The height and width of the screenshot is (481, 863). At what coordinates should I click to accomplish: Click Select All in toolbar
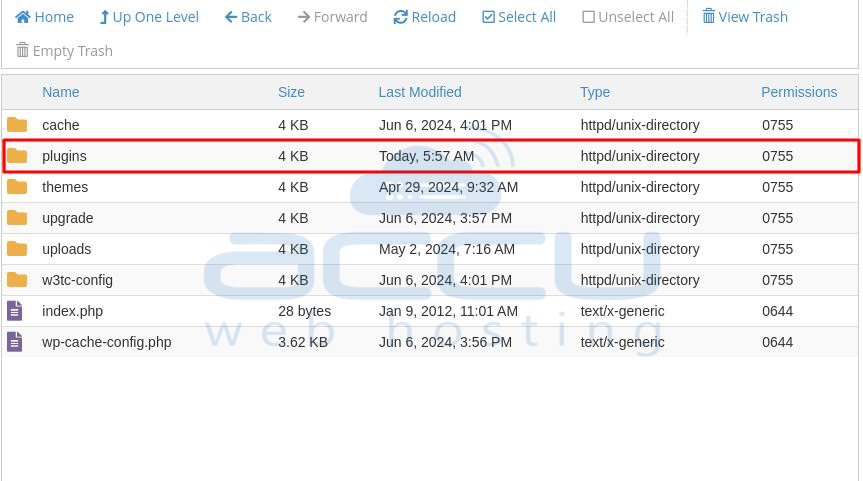click(x=519, y=17)
